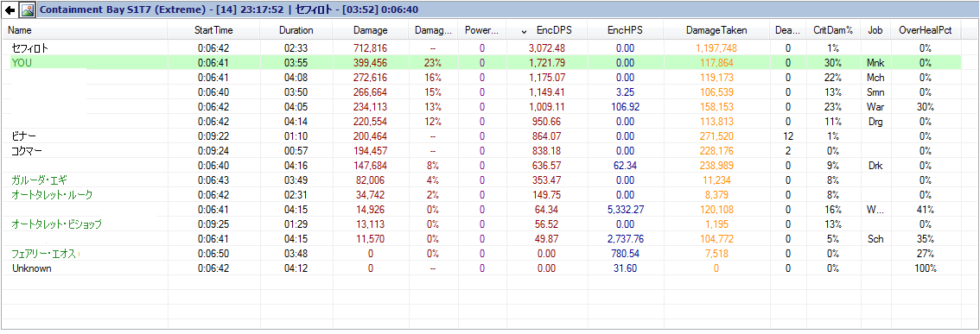Click DamageTaken value 271,520
Image resolution: width=980 pixels, height=334 pixels.
pos(716,136)
